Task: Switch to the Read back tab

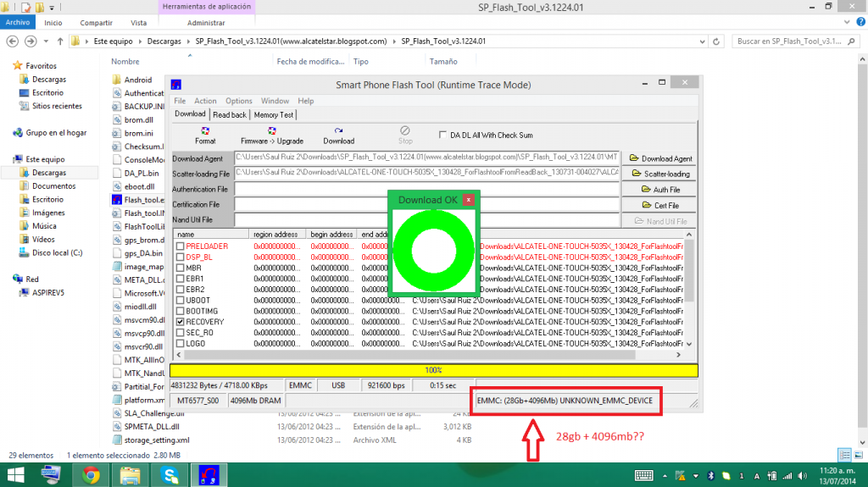Action: pos(229,114)
